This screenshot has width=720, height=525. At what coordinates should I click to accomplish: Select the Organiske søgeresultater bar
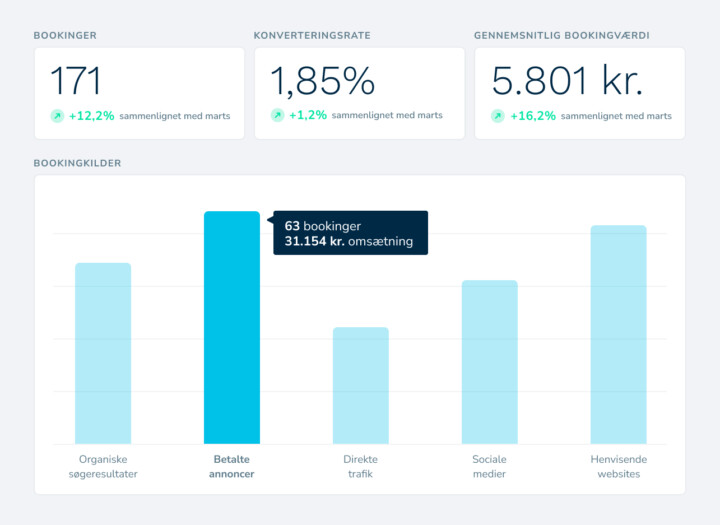click(103, 353)
